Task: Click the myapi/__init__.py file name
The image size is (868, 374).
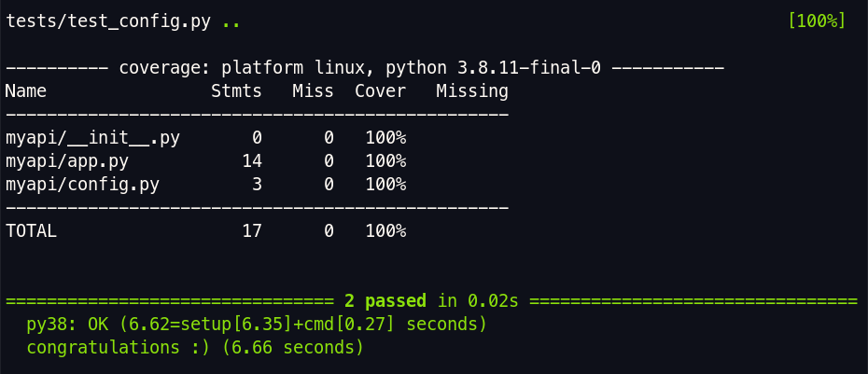Action: click(92, 138)
